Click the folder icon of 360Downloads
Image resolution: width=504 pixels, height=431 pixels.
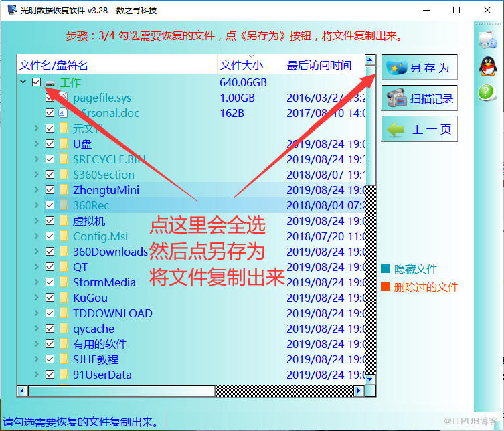point(64,252)
